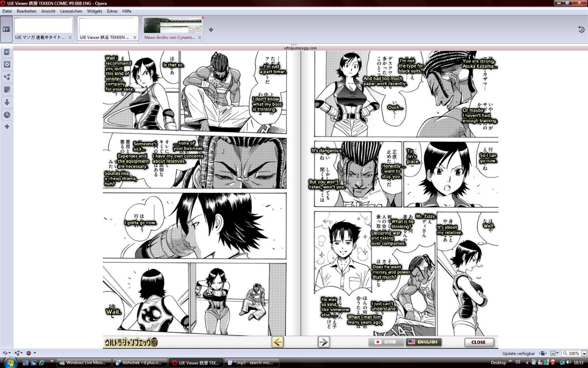Open the Windows Start menu
Viewport: 588px width, 368px height.
click(x=10, y=362)
